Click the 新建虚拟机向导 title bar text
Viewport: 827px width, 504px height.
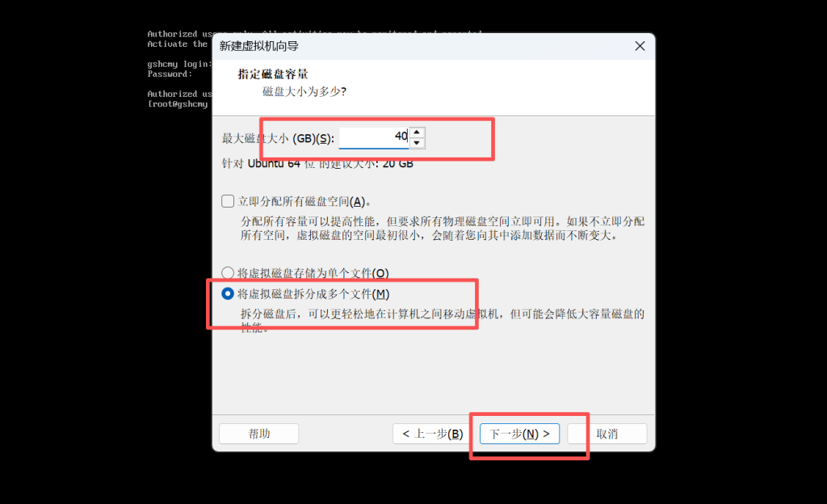259,46
